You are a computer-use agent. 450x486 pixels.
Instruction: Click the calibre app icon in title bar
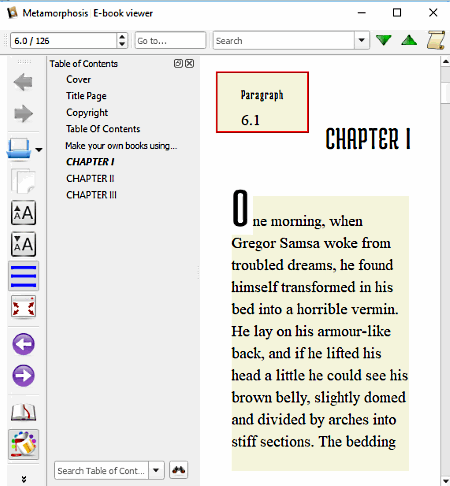click(12, 13)
